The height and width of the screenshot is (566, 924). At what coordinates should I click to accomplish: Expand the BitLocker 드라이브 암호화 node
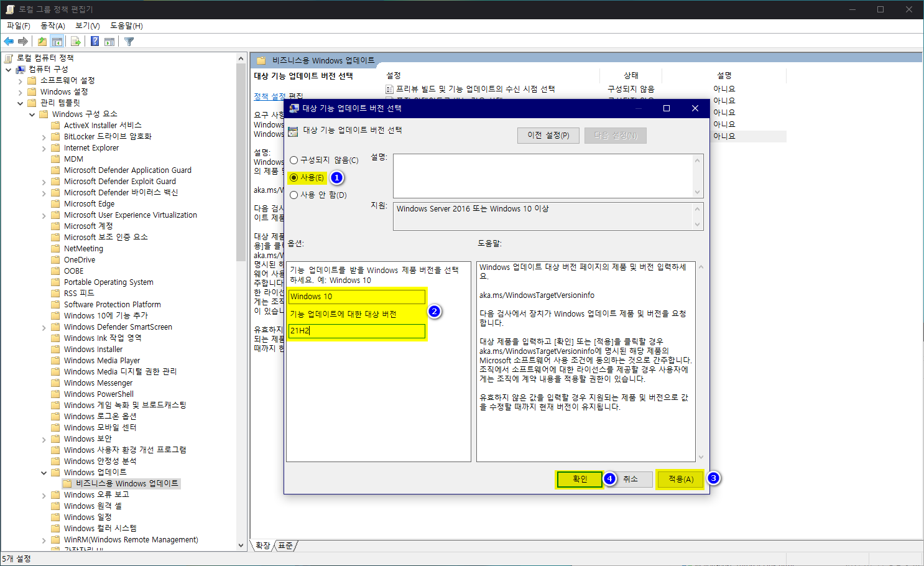(x=44, y=137)
